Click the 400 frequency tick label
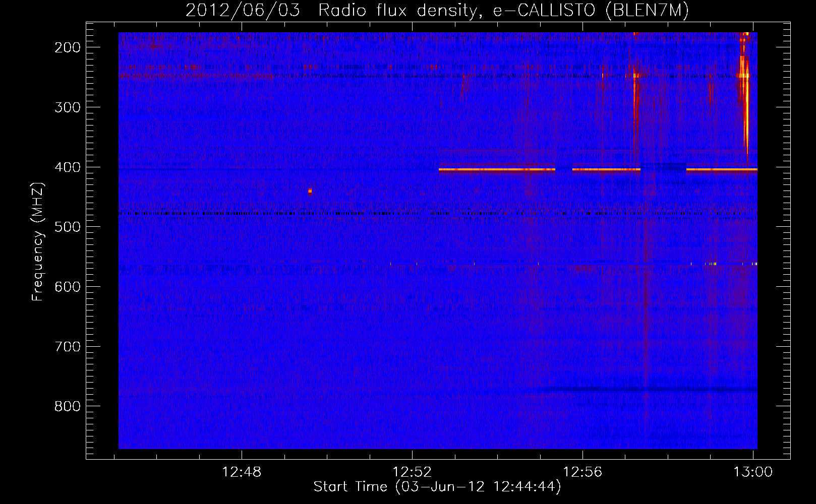816x504 pixels. 68,167
